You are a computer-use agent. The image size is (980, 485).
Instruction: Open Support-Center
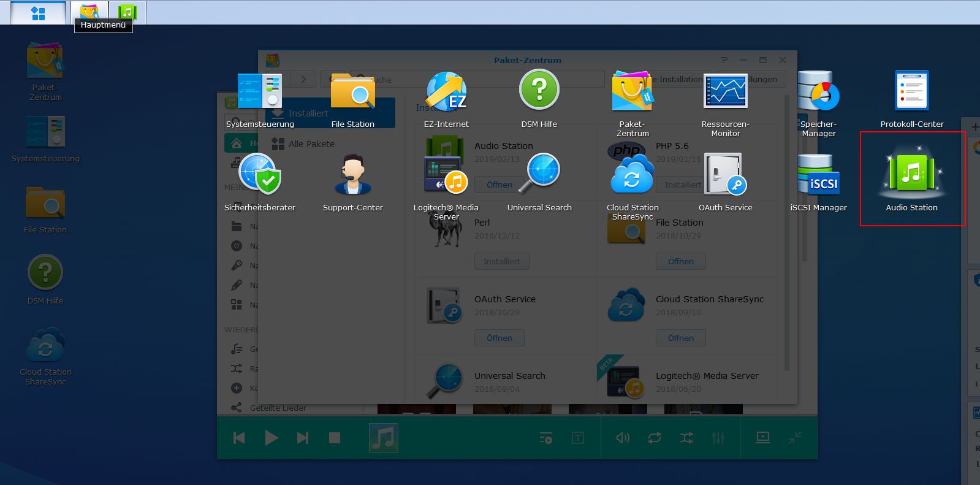(353, 182)
